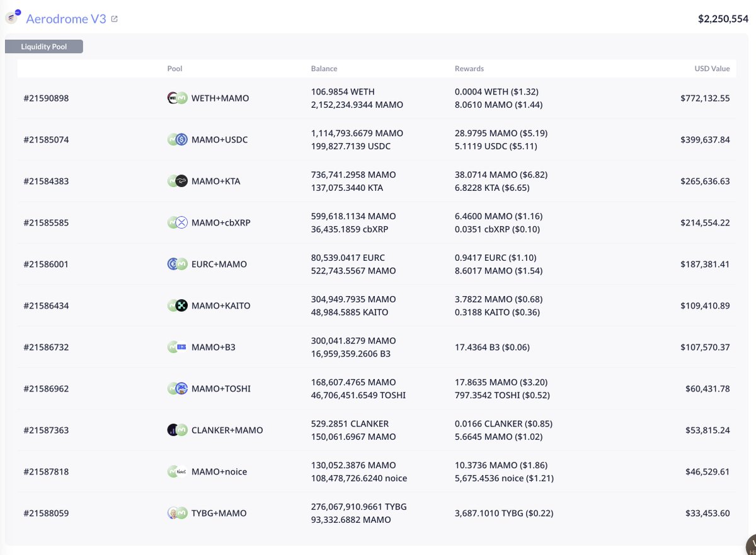
Task: Click the 797.3542 TOSHI reward amount
Action: [502, 396]
